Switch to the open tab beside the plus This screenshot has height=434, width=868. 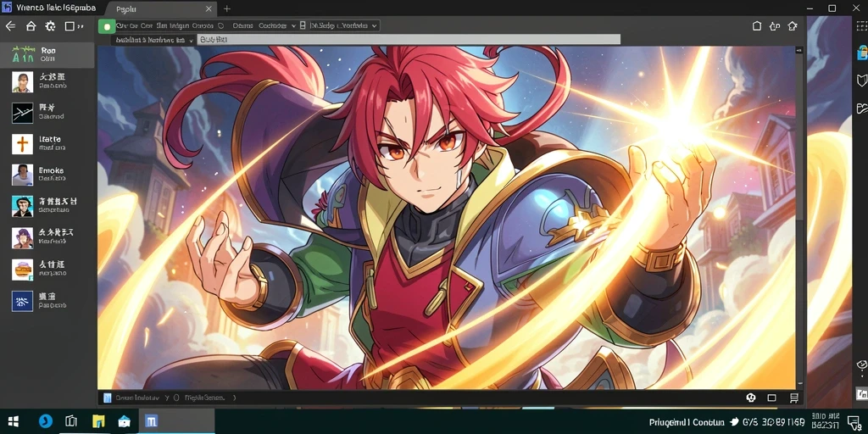159,8
